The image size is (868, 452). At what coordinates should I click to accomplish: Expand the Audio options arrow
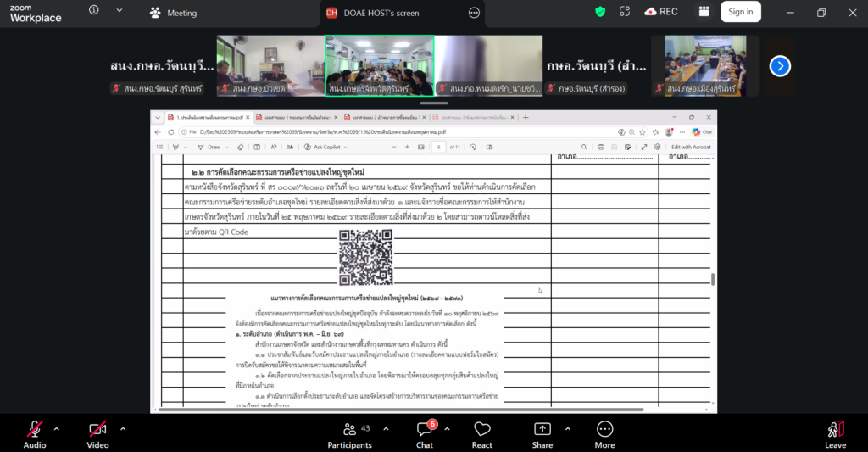tap(57, 429)
